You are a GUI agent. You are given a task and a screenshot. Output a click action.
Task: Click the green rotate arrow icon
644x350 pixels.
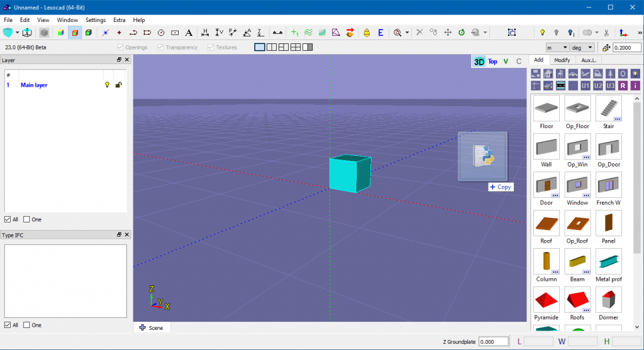click(x=462, y=33)
